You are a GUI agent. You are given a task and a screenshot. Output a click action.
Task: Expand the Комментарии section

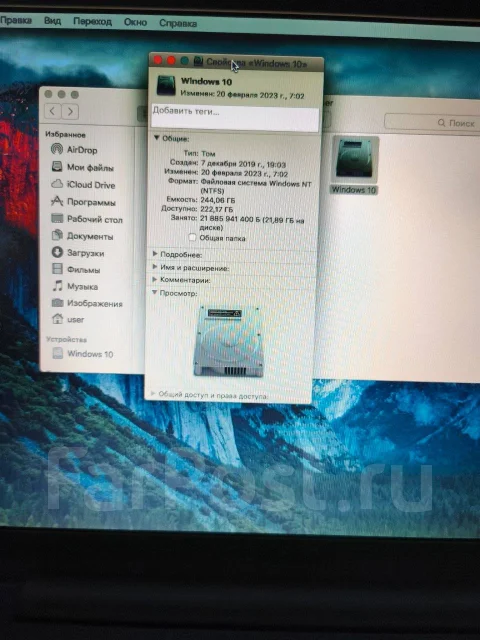(155, 280)
